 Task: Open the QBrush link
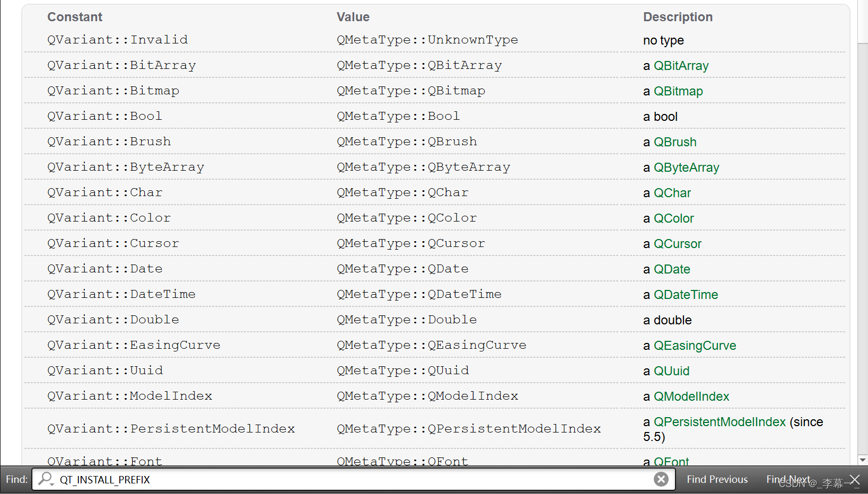coord(675,142)
